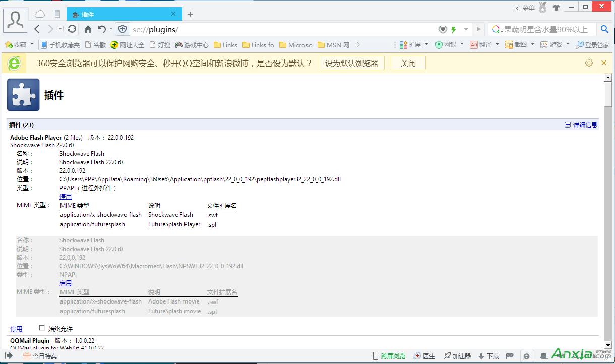Open the 加速器 accelerator tool
This screenshot has width=615, height=364.
coord(457,356)
